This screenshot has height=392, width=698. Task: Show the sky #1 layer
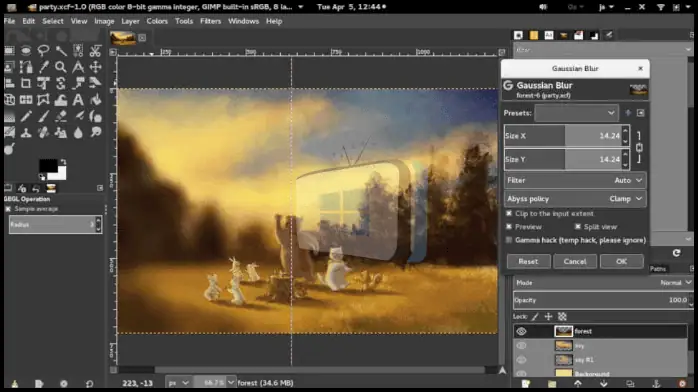click(521, 360)
